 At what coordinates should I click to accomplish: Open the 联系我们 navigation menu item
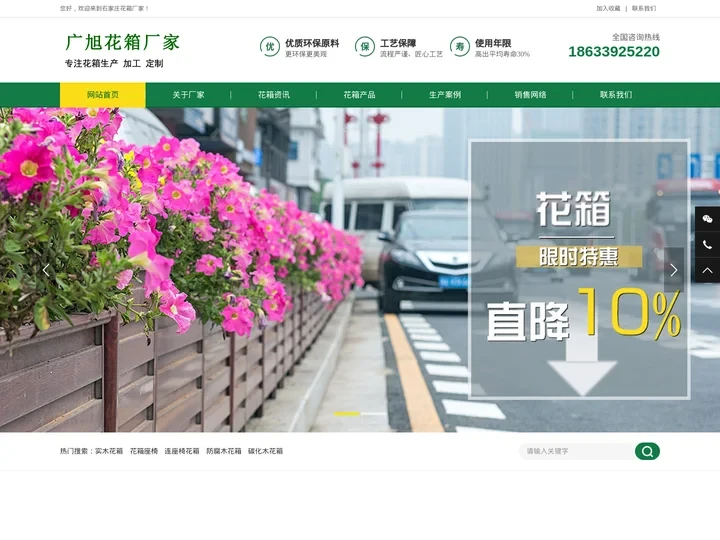click(x=616, y=95)
